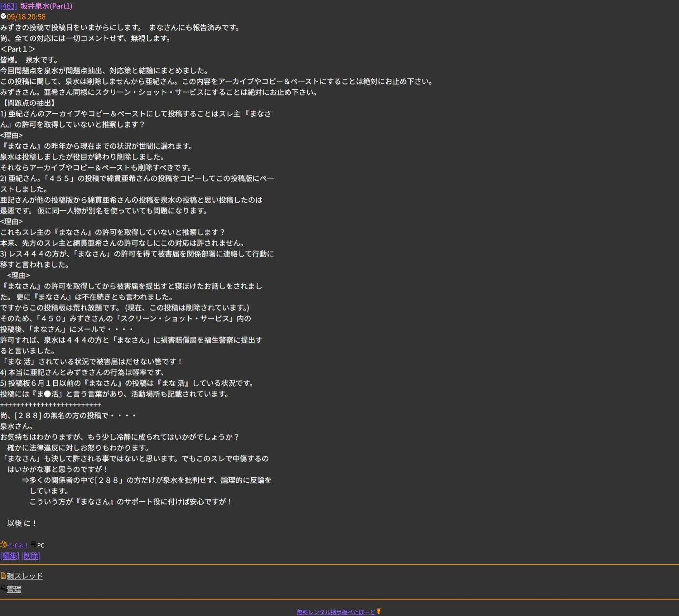Go to the 親スレッド parent thread

click(25, 576)
